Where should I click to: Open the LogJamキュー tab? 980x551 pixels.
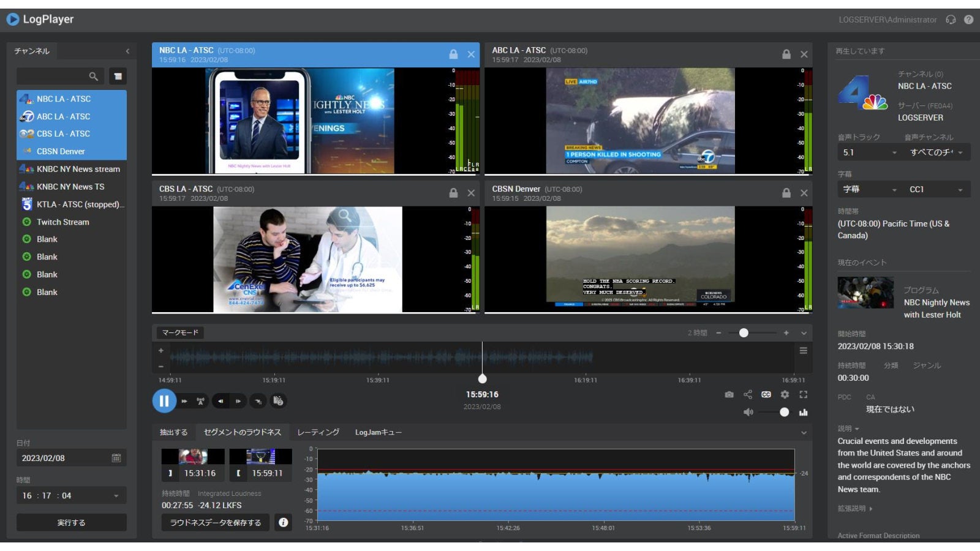pyautogui.click(x=378, y=432)
